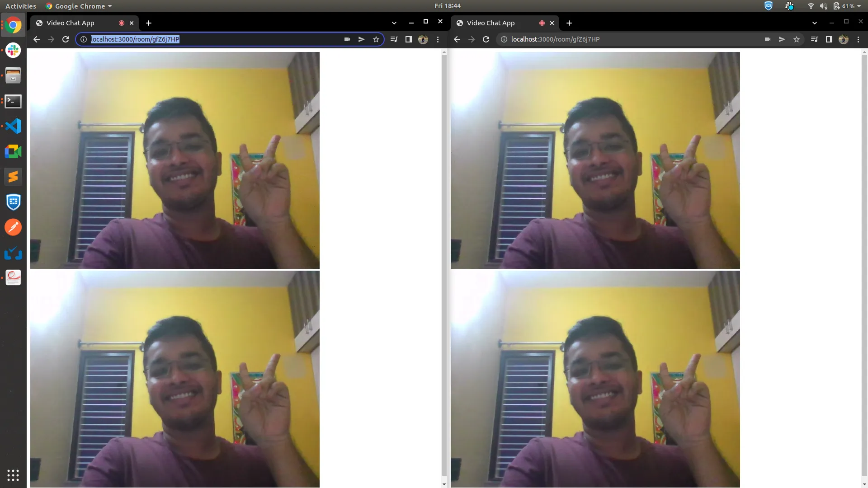The width and height of the screenshot is (868, 488).
Task: Open media controls in right Chrome toolbar
Action: [x=815, y=39]
